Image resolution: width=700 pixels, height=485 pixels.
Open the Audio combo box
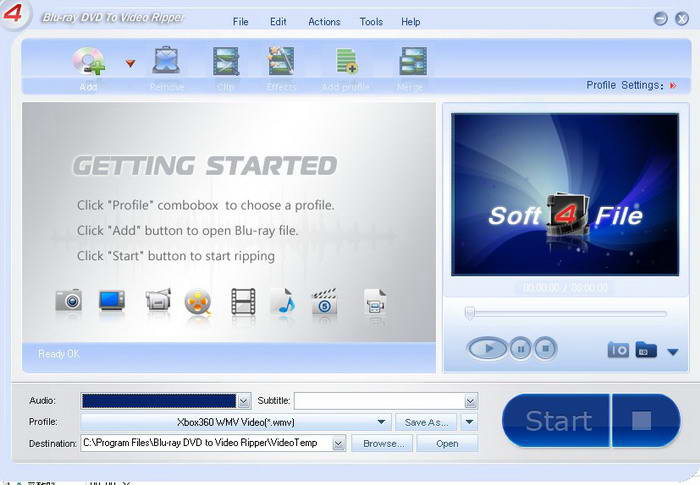[166, 401]
